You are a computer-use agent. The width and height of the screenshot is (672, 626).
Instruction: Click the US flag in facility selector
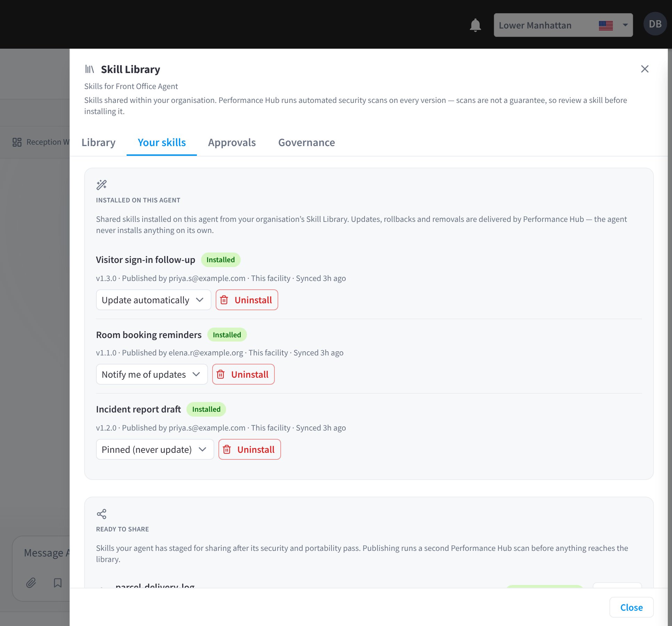[x=606, y=25]
